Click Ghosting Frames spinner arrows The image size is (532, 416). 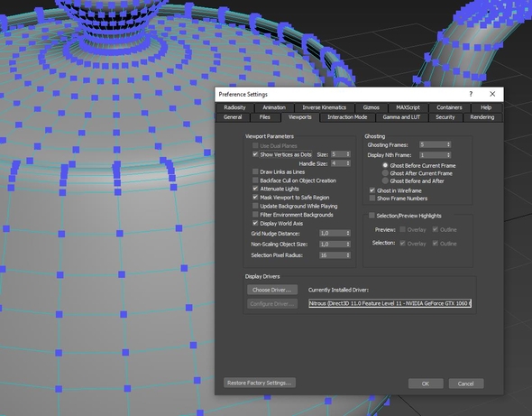click(x=448, y=144)
